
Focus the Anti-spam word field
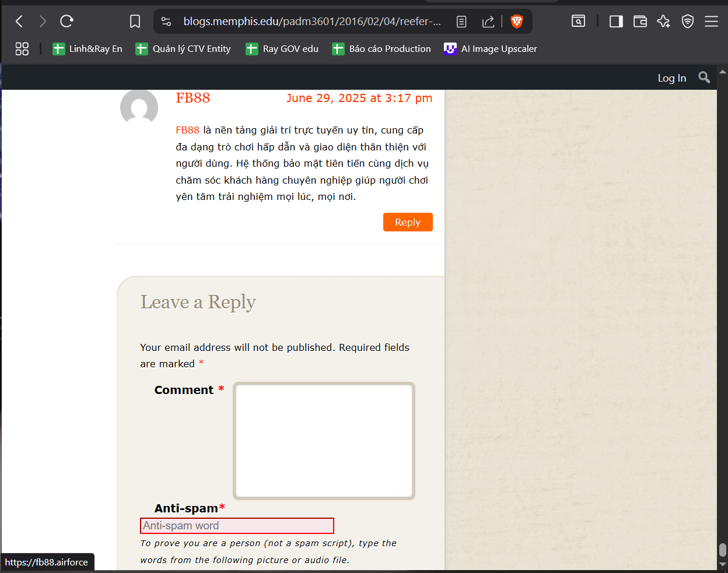(x=237, y=526)
